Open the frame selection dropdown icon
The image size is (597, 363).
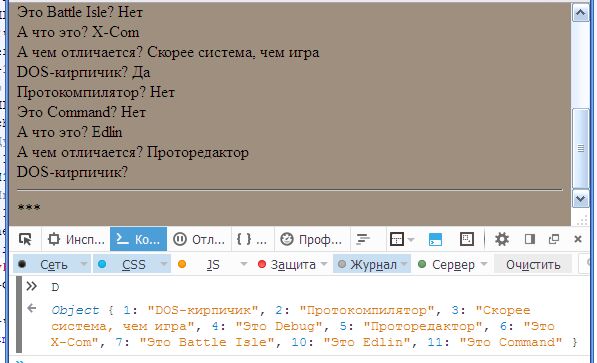[401, 239]
